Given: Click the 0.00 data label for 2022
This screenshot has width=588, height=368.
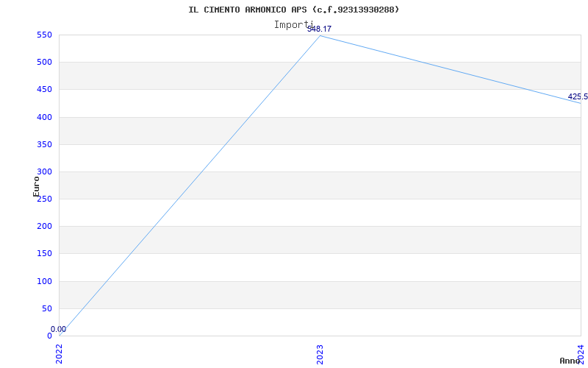Looking at the screenshot, I should (58, 329).
